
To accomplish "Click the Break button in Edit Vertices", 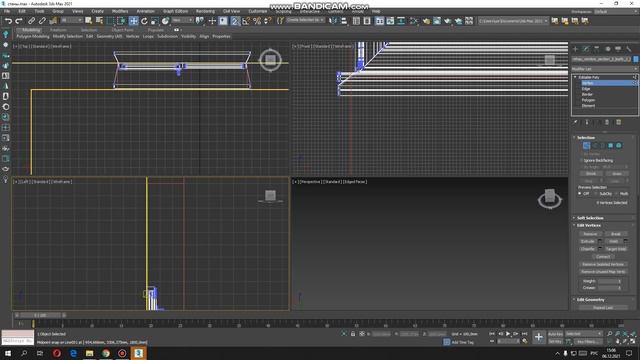I will pyautogui.click(x=616, y=234).
